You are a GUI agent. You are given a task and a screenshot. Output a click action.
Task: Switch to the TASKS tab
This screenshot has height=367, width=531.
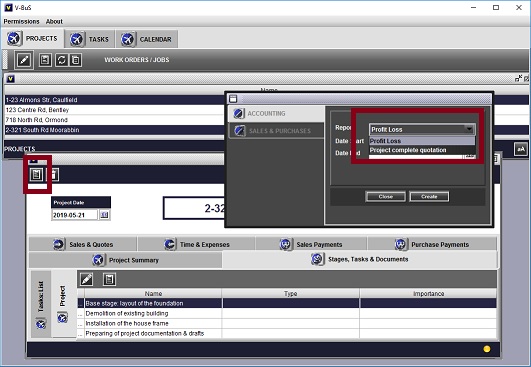(90, 39)
